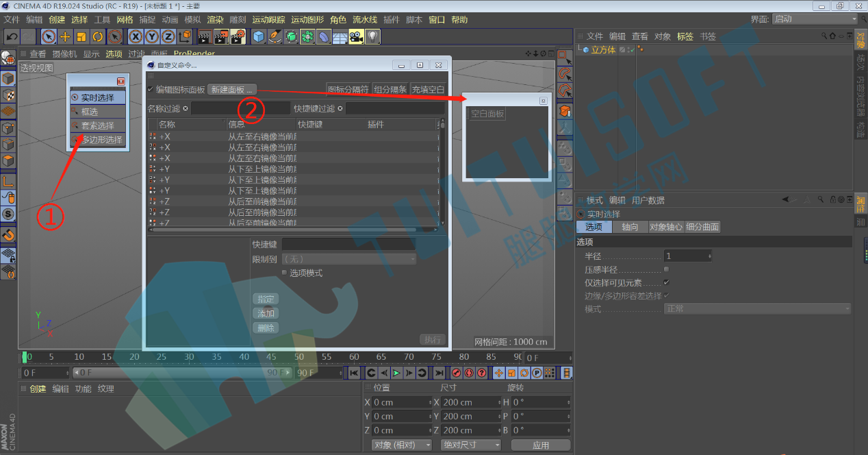Screen dimensions: 868x455
Task: Open Render Settings gear clapperboard icon
Action: (x=238, y=36)
